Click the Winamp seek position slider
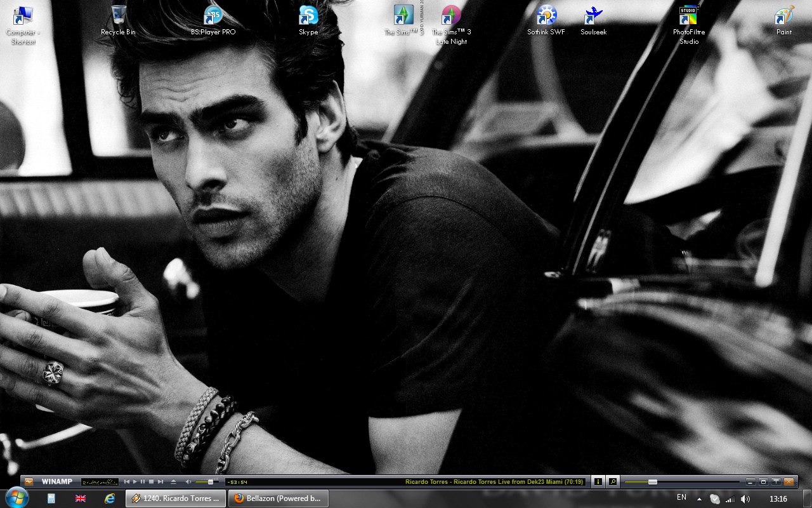Viewport: 812px width, 508px height. coord(652,482)
